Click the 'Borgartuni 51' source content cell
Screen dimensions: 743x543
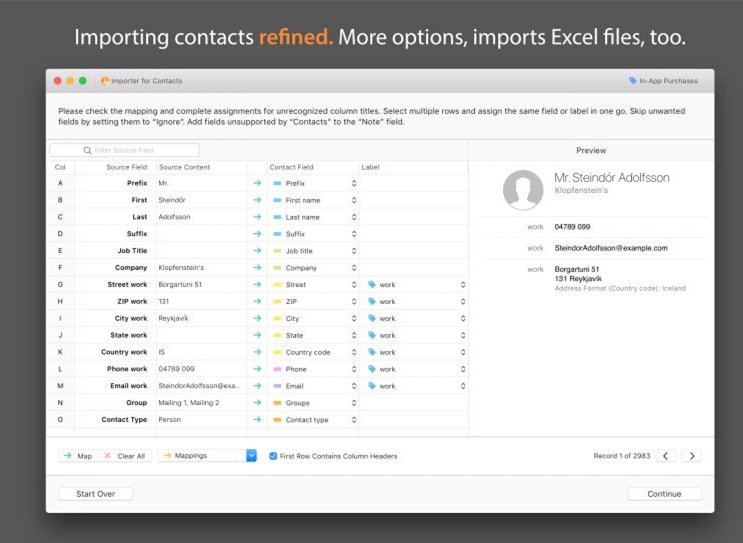[x=180, y=284]
